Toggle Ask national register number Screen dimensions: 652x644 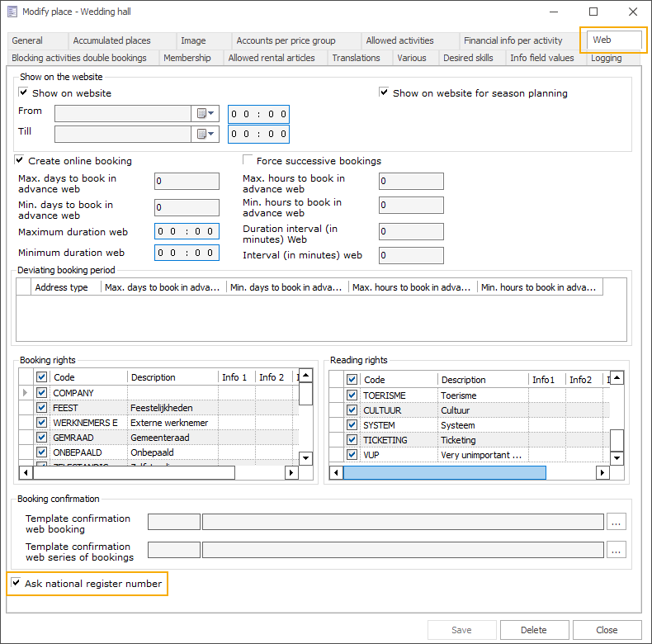pos(17,584)
